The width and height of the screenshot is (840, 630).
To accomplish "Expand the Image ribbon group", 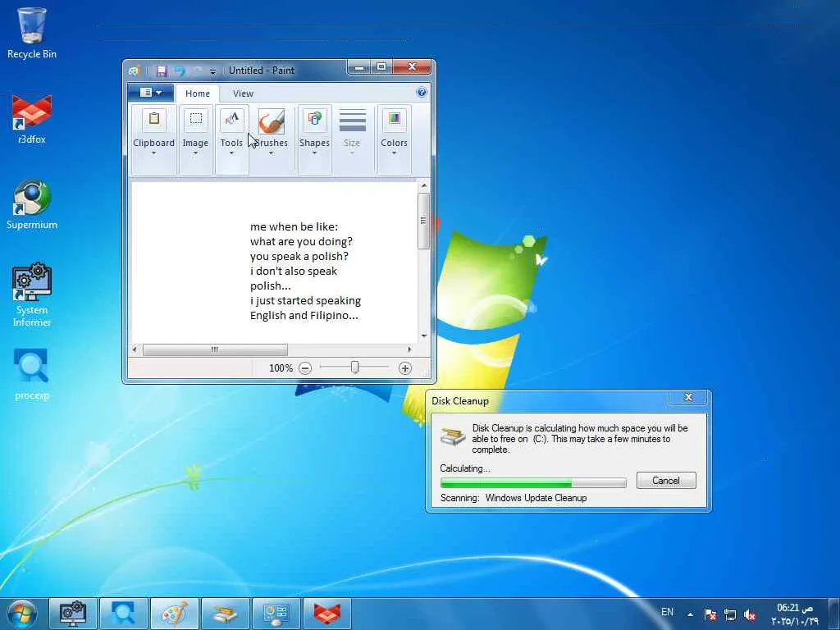I will point(195,140).
